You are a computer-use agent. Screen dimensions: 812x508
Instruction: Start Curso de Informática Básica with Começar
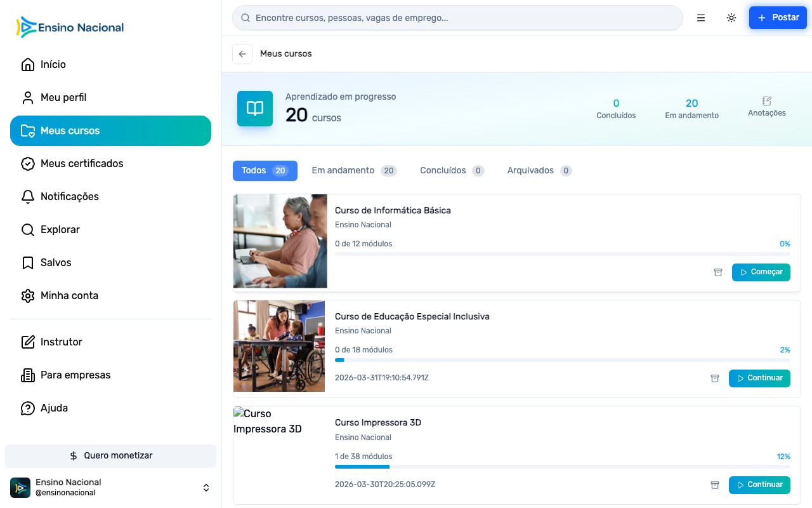(x=761, y=272)
